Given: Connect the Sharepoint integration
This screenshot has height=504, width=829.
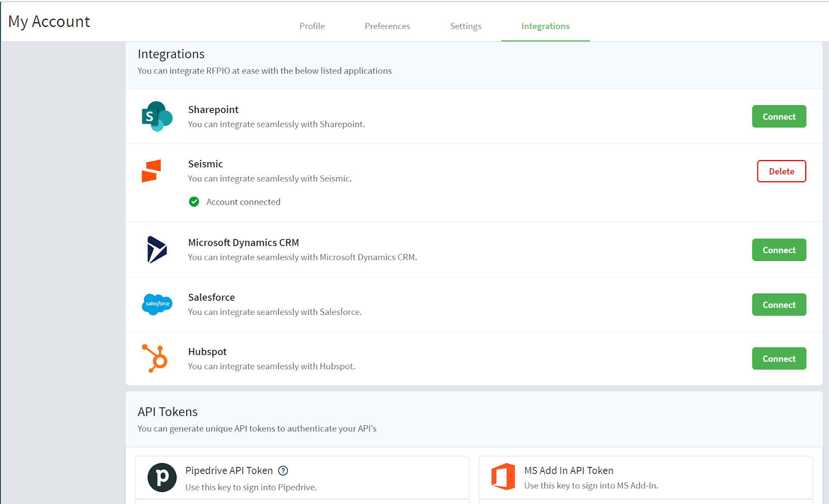Looking at the screenshot, I should (779, 117).
